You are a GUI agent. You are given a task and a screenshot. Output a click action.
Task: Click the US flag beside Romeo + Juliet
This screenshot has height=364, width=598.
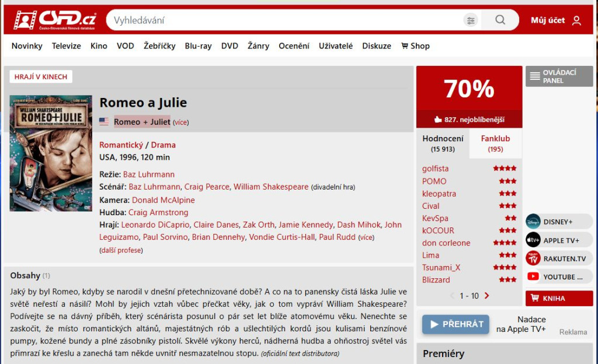104,122
